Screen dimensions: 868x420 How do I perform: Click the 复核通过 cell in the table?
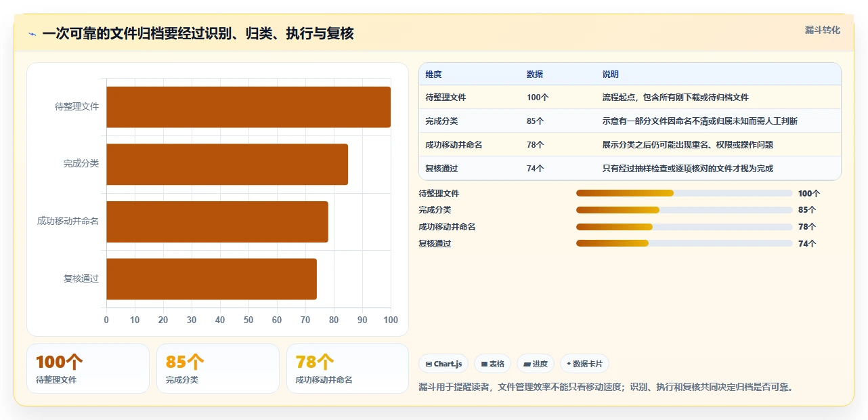[x=441, y=169]
